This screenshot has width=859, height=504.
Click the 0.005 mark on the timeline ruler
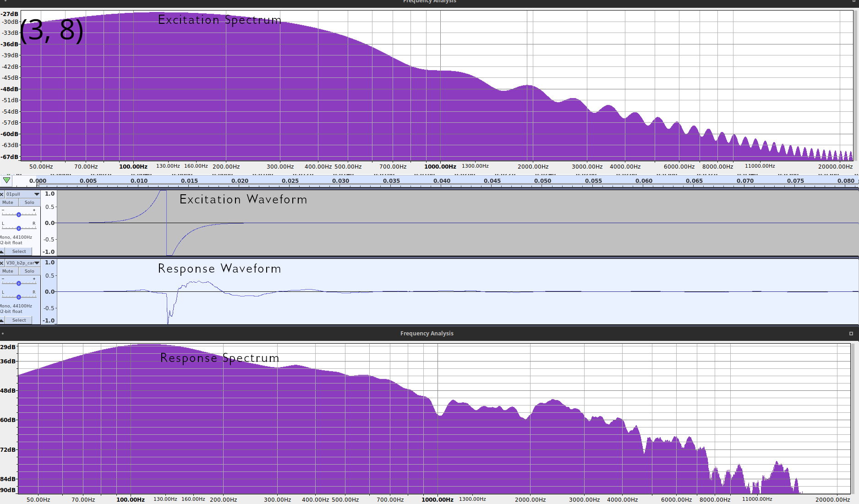88,181
